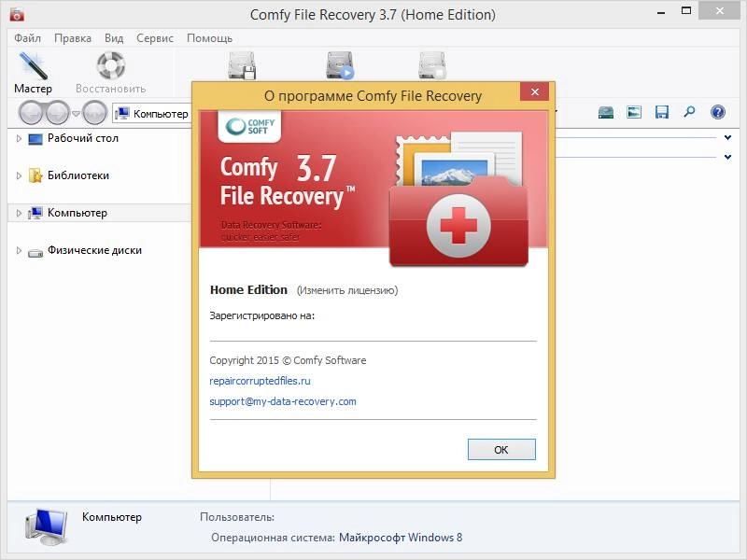Click the Copyright 2015 Comfy Software text
The height and width of the screenshot is (560, 747).
click(288, 360)
